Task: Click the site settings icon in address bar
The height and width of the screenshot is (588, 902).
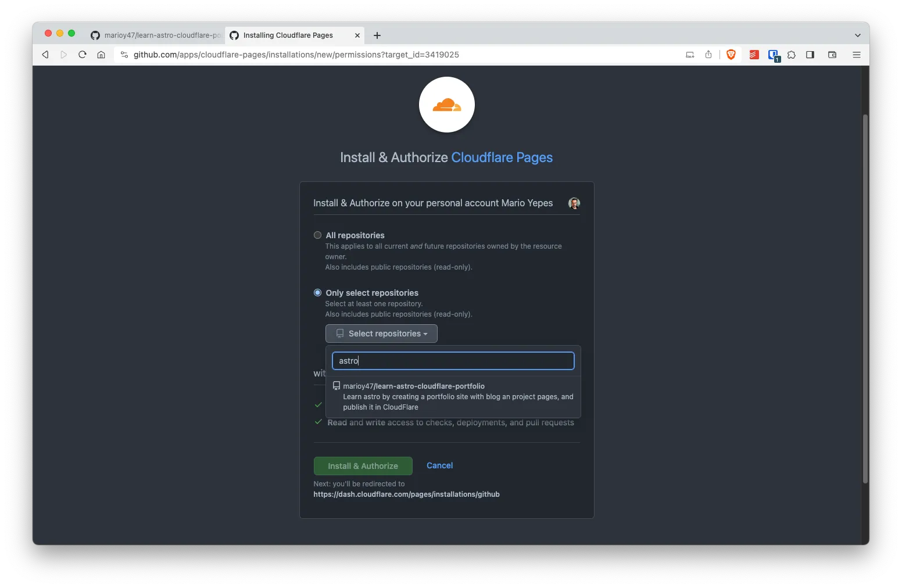Action: 124,55
